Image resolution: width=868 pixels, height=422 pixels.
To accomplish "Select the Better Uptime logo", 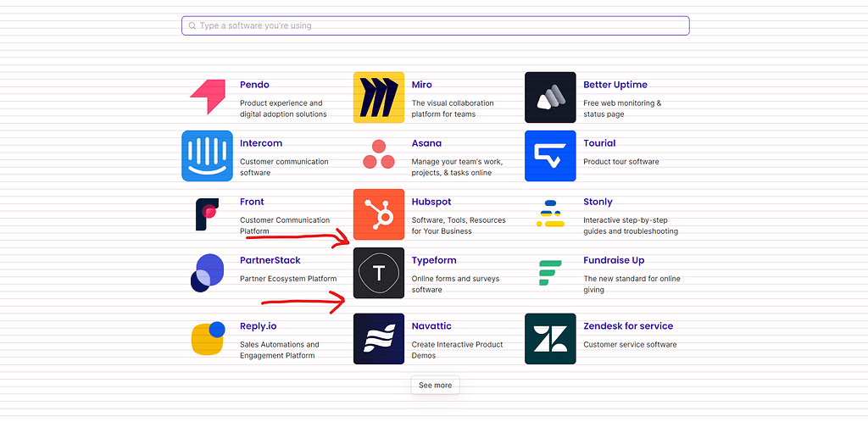I will (550, 97).
